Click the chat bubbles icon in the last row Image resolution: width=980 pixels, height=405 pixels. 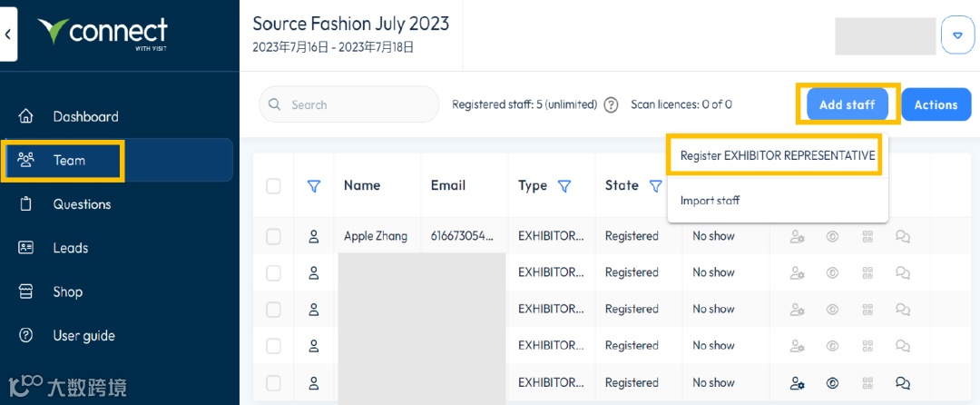coord(902,382)
